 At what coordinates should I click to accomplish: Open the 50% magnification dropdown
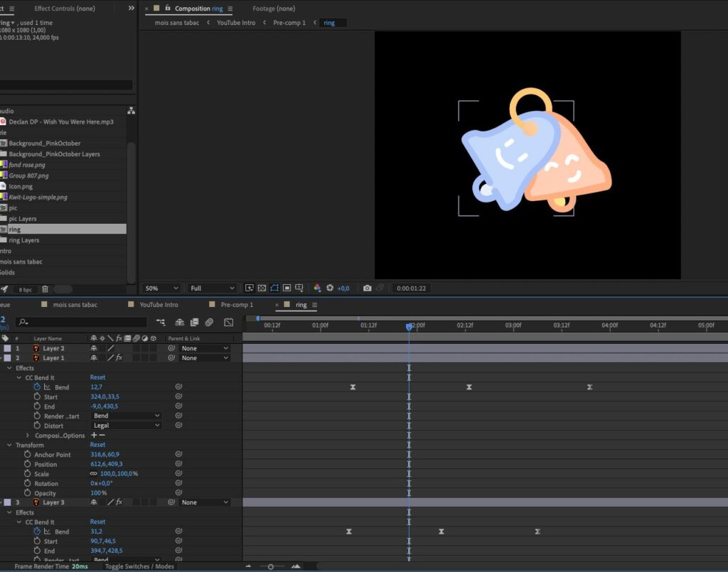[162, 288]
